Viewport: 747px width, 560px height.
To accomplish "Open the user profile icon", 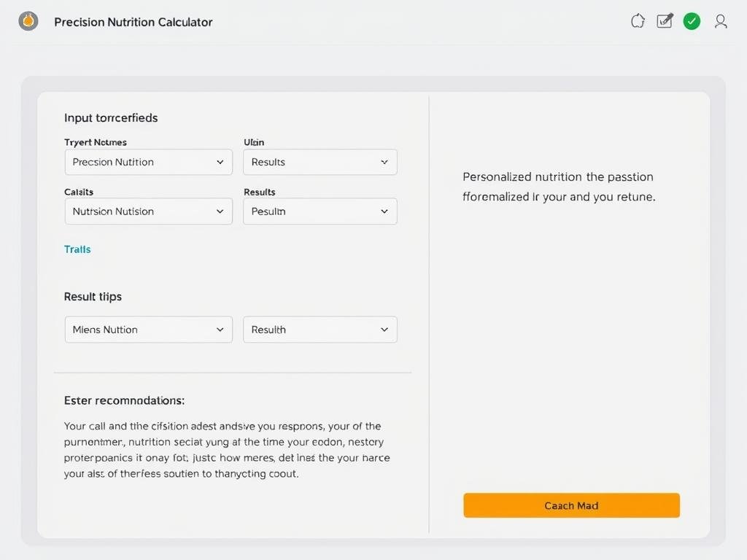I will (x=721, y=22).
